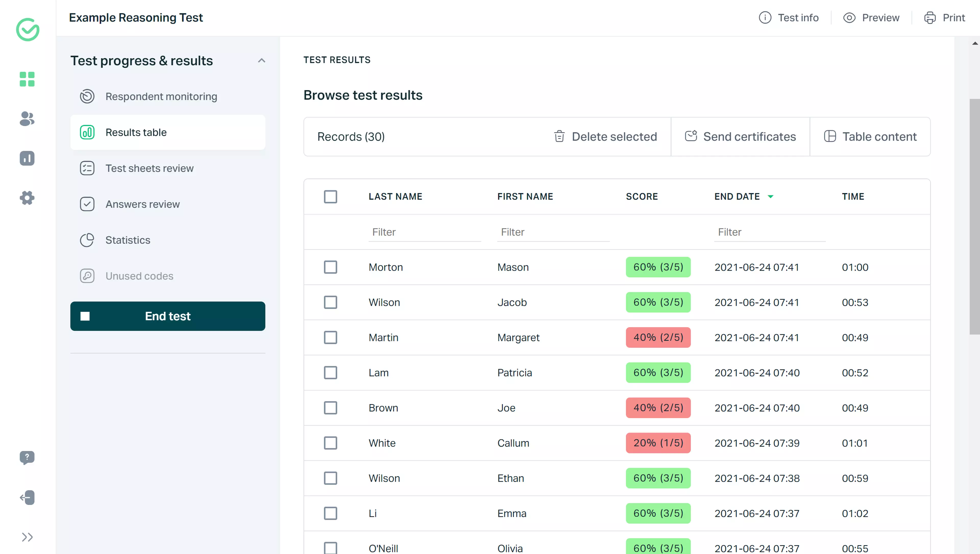980x554 pixels.
Task: Click the Preview eye icon
Action: click(849, 18)
